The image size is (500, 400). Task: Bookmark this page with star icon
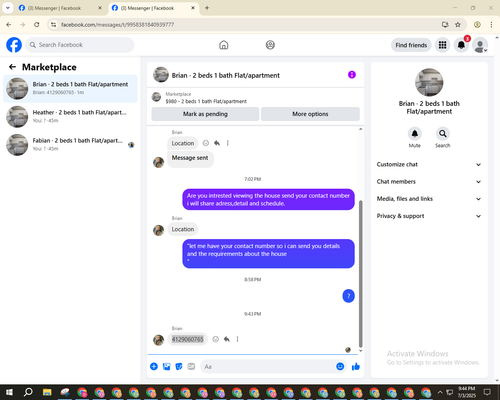[458, 25]
